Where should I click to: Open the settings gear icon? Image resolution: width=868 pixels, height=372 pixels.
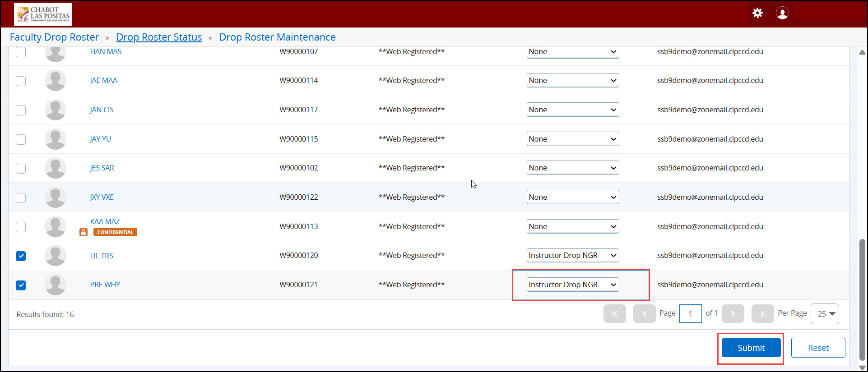click(x=757, y=13)
